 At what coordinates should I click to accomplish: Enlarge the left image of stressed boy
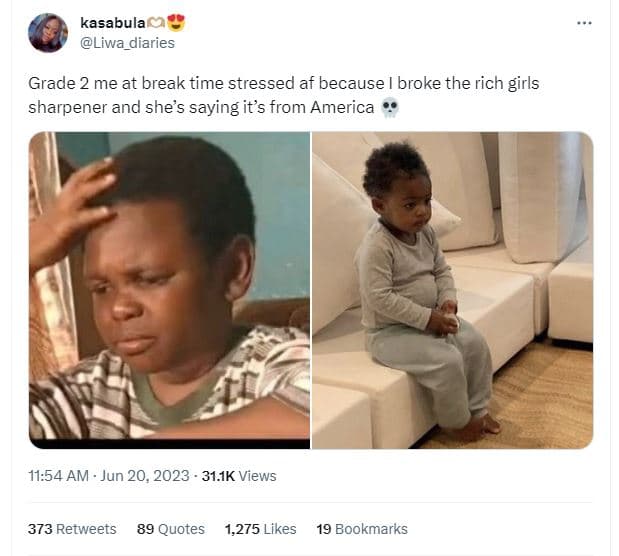tap(169, 290)
